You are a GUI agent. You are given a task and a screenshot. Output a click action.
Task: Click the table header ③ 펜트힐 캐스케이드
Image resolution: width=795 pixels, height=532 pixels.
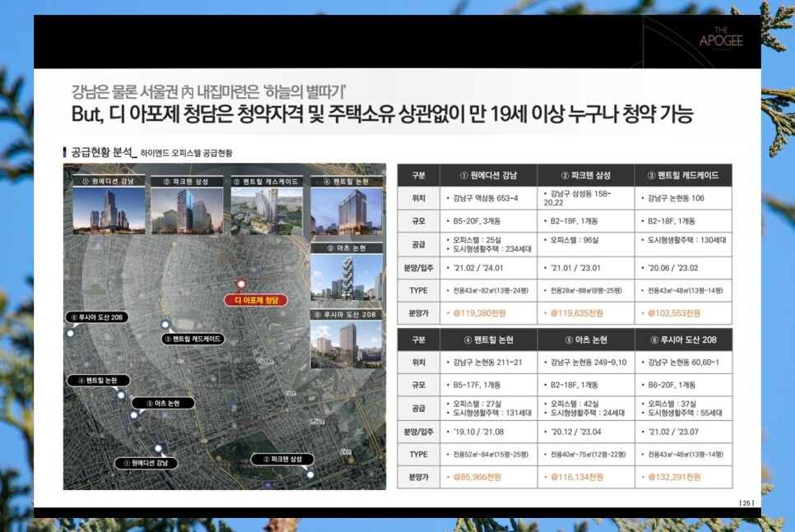coord(683,175)
